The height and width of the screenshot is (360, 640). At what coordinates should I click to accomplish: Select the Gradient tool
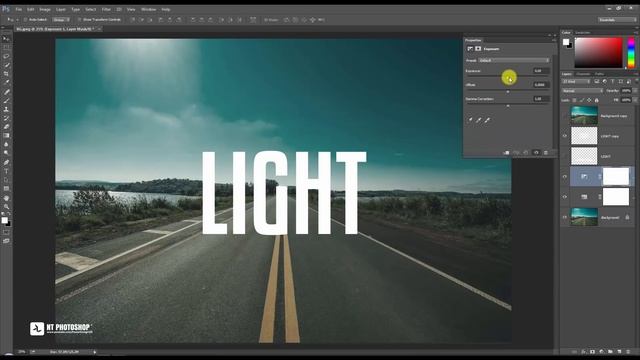pyautogui.click(x=6, y=136)
